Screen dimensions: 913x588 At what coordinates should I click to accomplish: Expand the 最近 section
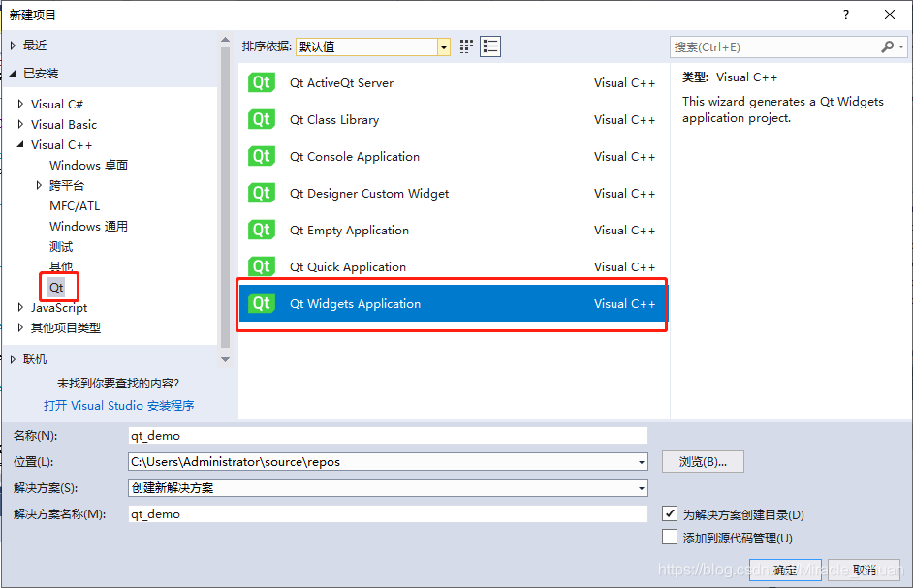coord(13,46)
